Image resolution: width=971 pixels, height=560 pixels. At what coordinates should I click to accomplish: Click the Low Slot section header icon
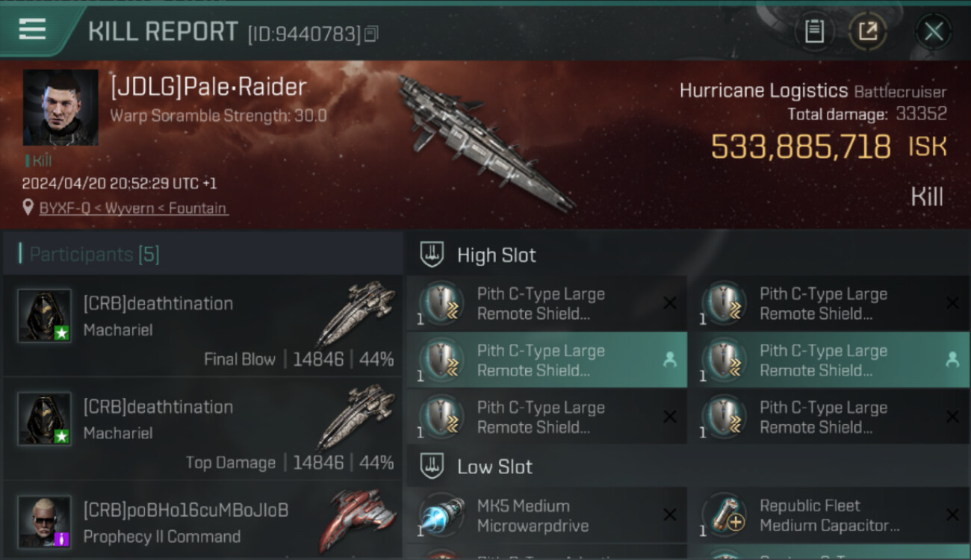coord(432,467)
